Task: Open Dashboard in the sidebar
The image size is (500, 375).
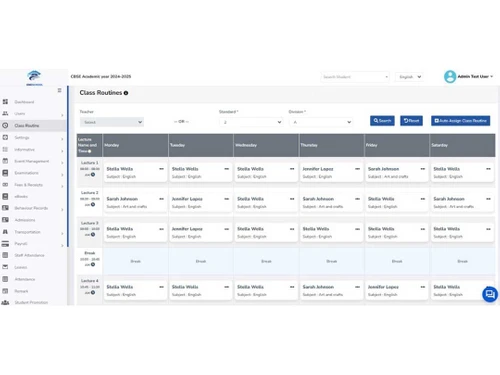Action: point(24,102)
